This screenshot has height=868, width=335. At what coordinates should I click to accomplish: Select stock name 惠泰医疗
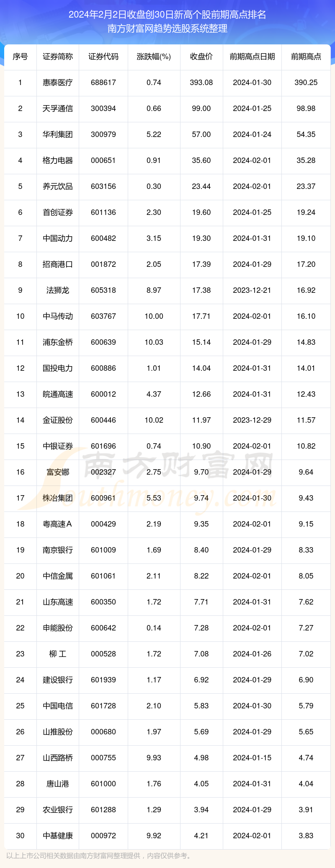(58, 83)
